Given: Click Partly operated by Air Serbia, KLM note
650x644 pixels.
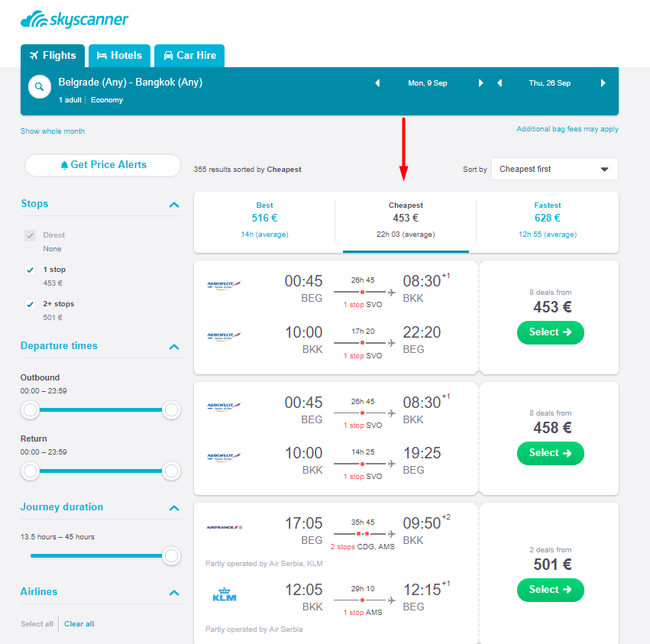Looking at the screenshot, I should (x=264, y=564).
